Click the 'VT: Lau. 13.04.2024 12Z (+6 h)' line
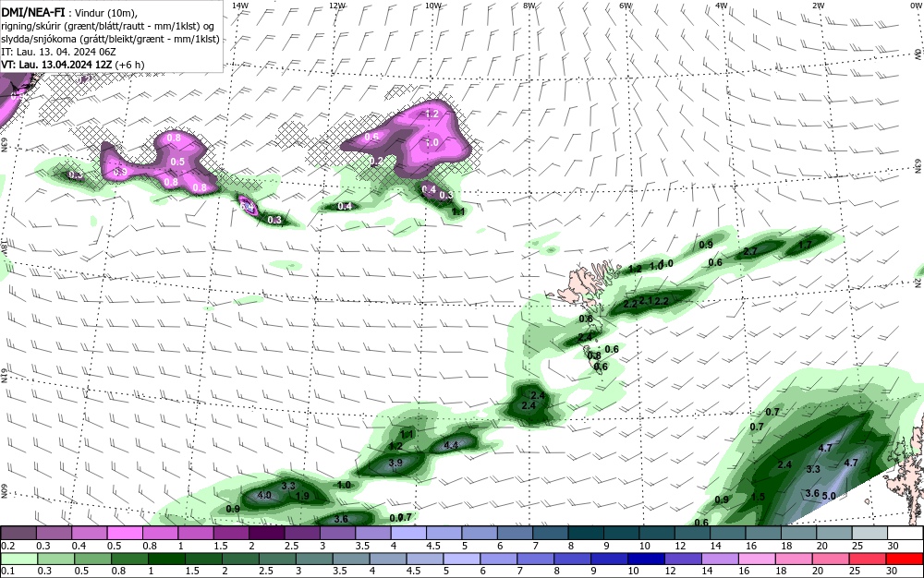The image size is (924, 578). click(x=72, y=64)
